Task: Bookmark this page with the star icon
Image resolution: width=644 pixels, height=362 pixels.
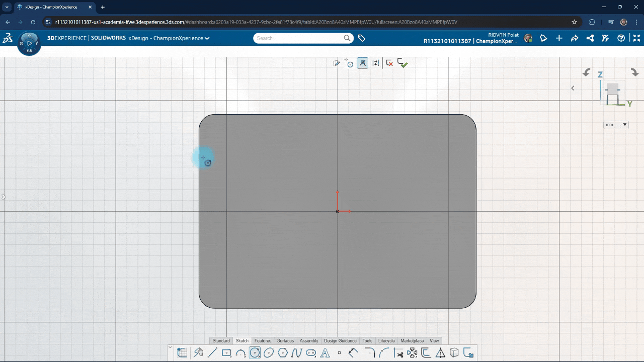Action: (575, 22)
